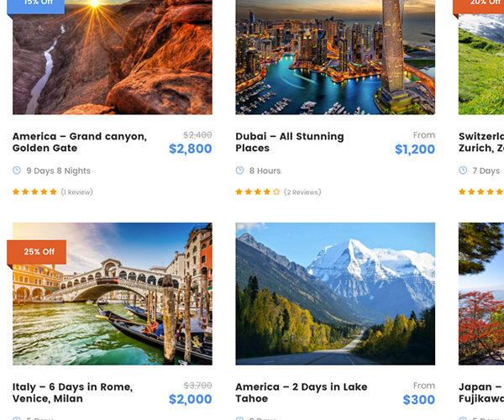Click the clock icon beside 8 Hours
This screenshot has width=504, height=420.
pos(239,171)
